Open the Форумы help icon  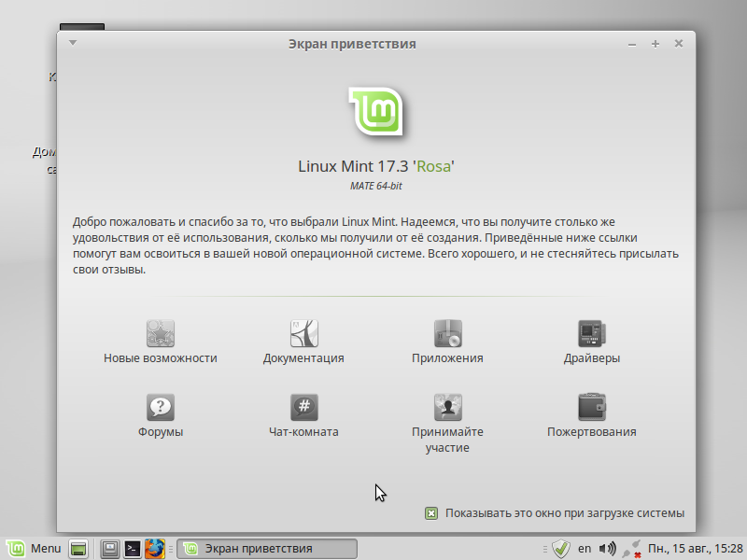[x=161, y=408]
